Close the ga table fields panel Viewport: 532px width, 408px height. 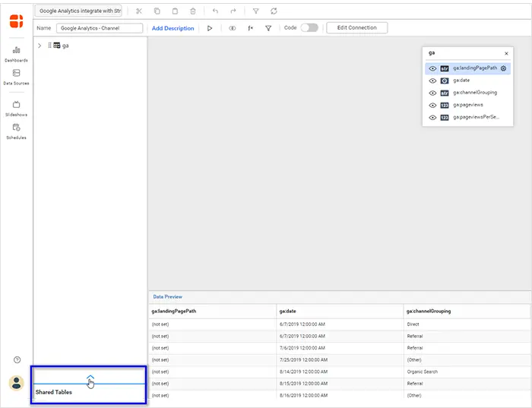coord(507,53)
